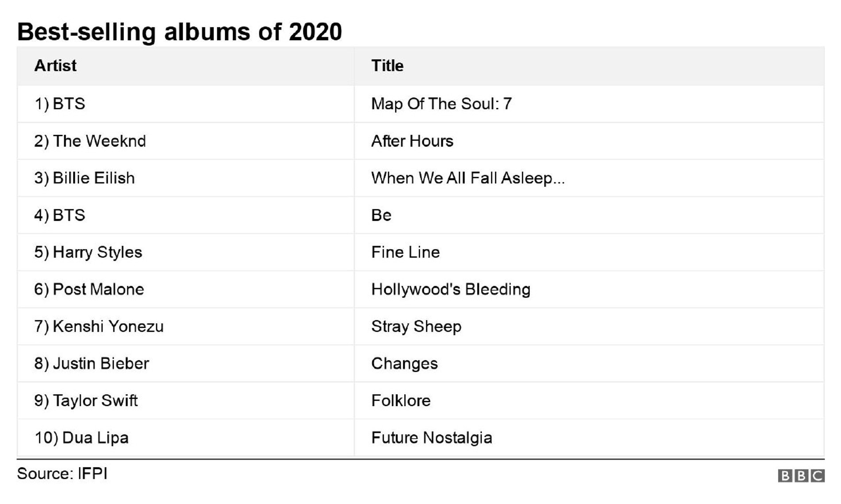Click the Map Of The Soul: 7 title
The height and width of the screenshot is (504, 841).
441,104
